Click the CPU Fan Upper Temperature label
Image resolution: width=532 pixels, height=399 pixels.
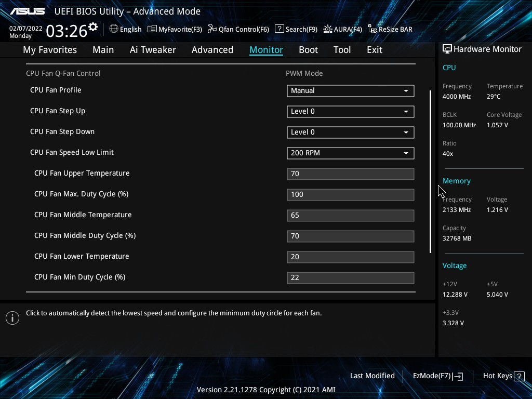pos(82,173)
